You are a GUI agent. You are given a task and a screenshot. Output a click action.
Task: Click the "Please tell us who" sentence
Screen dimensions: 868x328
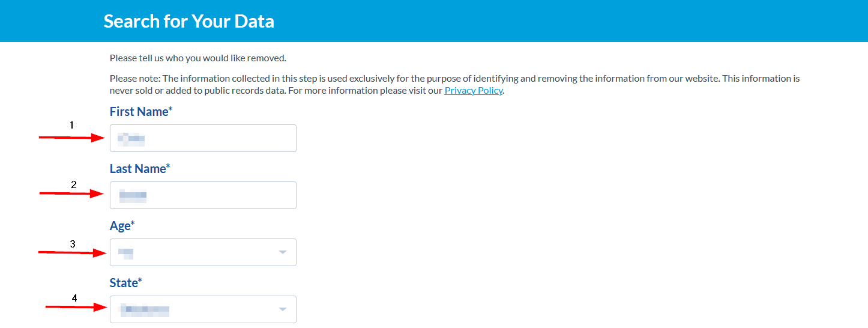click(198, 58)
